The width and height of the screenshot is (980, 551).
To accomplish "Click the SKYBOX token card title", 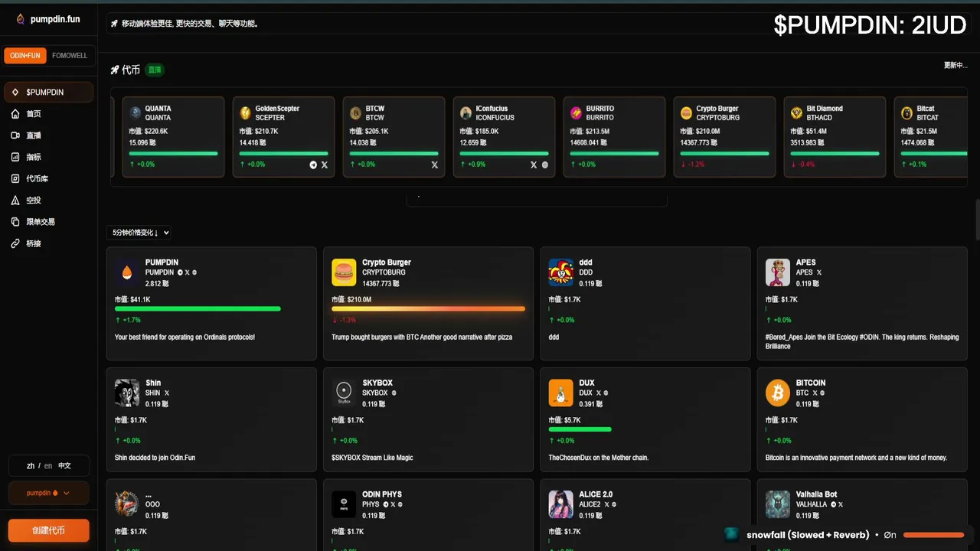I will [377, 383].
